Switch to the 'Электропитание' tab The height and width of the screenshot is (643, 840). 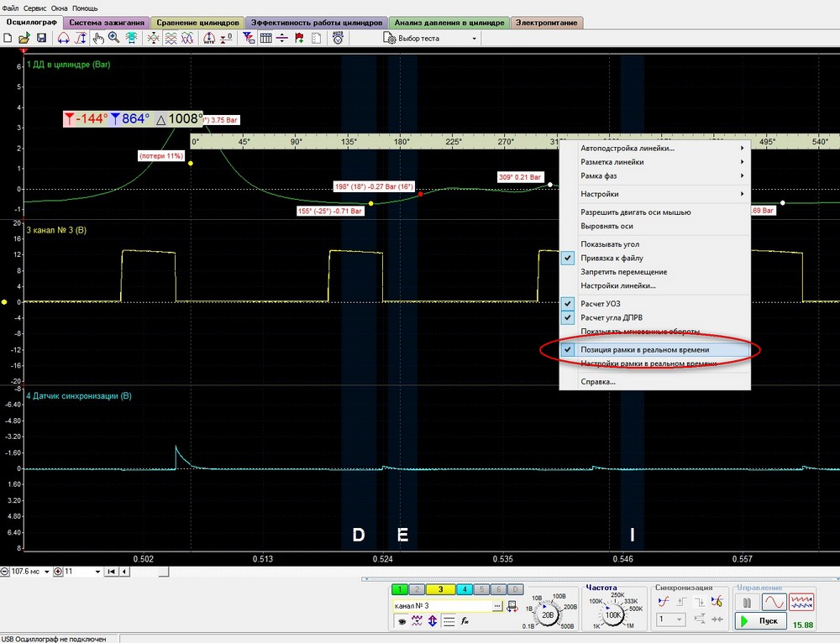[x=546, y=23]
